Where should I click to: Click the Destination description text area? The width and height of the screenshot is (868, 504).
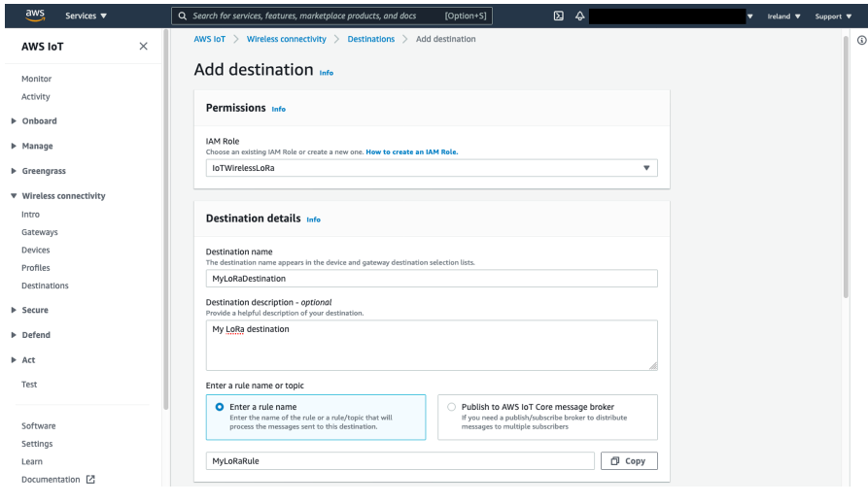(x=432, y=345)
